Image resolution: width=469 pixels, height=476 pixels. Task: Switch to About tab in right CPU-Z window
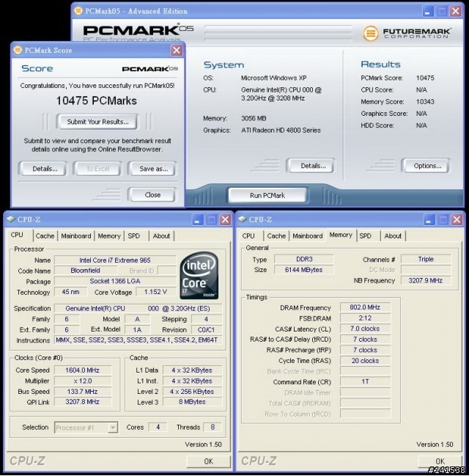coord(393,236)
